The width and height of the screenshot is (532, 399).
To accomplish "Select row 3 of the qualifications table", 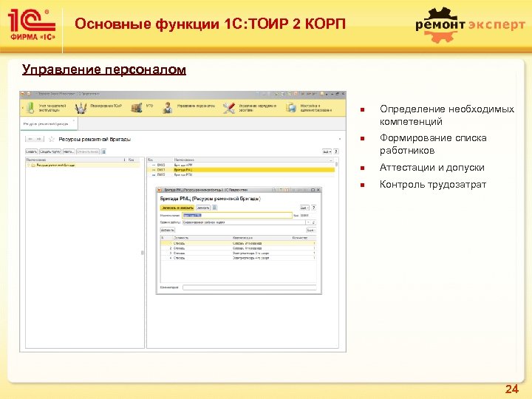I will pyautogui.click(x=238, y=253).
